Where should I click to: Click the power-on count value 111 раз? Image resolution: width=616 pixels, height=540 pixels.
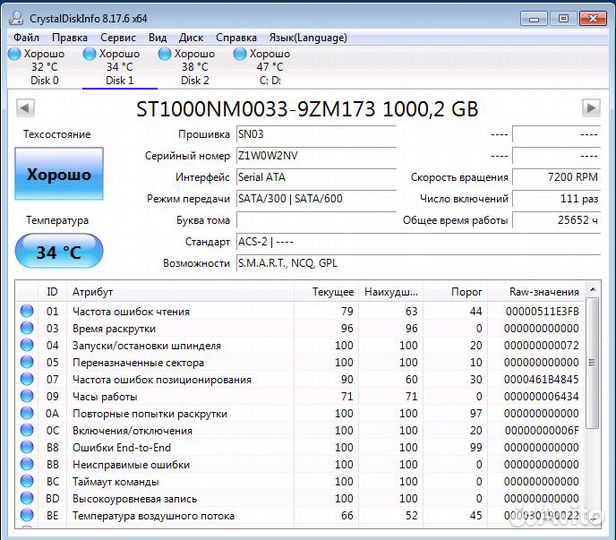556,199
